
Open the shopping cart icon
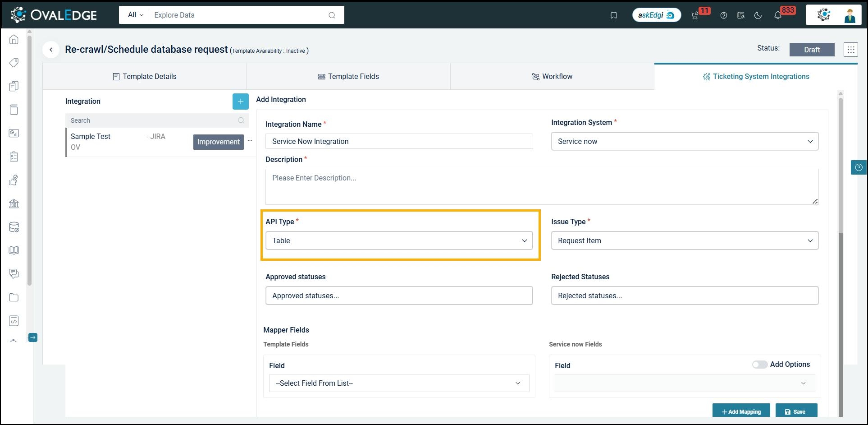[x=694, y=15]
